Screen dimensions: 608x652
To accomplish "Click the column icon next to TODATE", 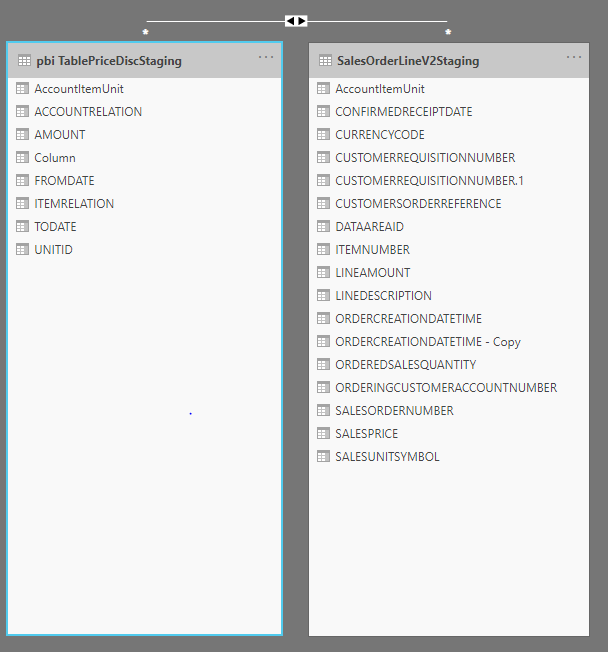I will 22,226.
